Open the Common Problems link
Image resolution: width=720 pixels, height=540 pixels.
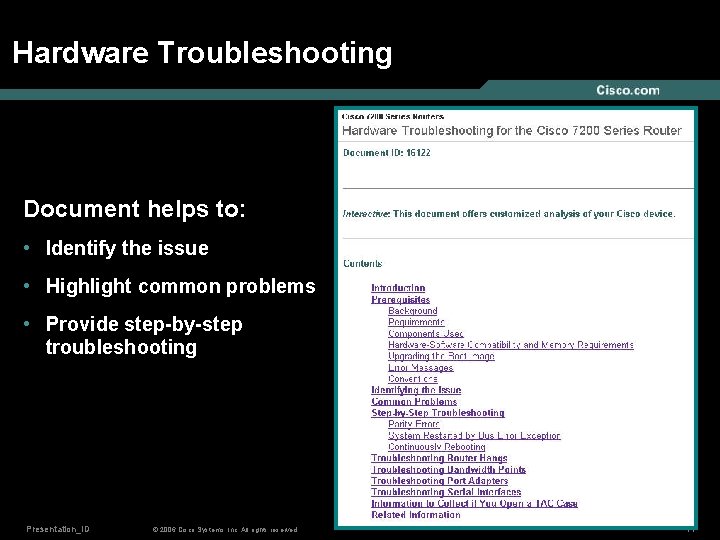click(415, 401)
